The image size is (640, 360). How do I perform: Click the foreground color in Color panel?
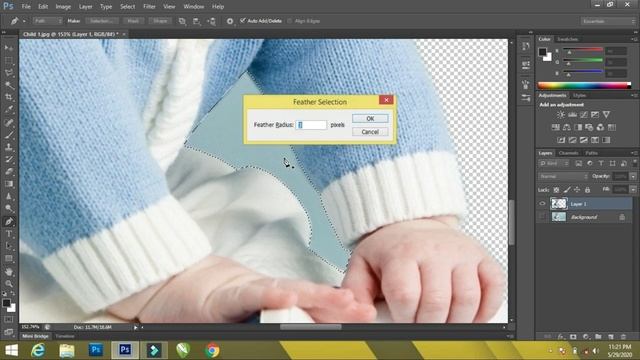pos(542,52)
